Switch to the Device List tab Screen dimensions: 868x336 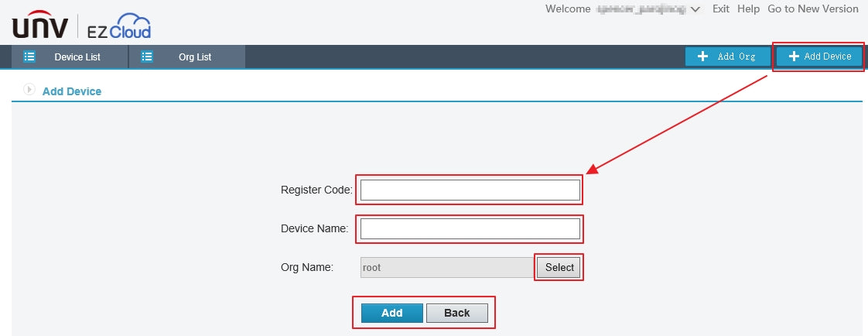pos(77,57)
